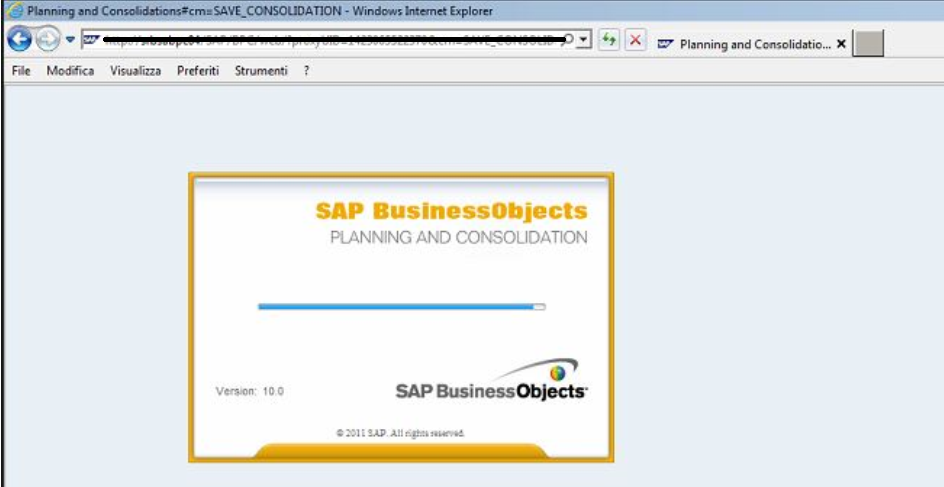Open the ? help menu
Screen dimensions: 944x487
pyautogui.click(x=306, y=71)
